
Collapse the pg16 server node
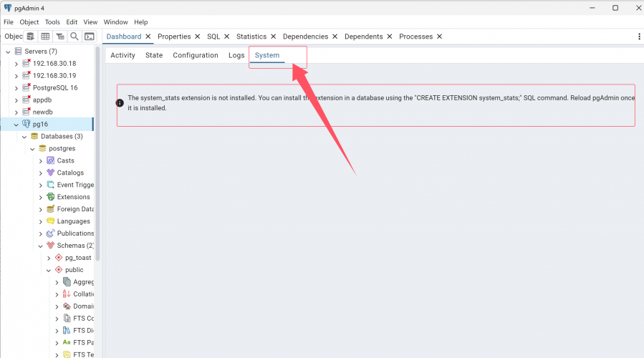pyautogui.click(x=16, y=125)
